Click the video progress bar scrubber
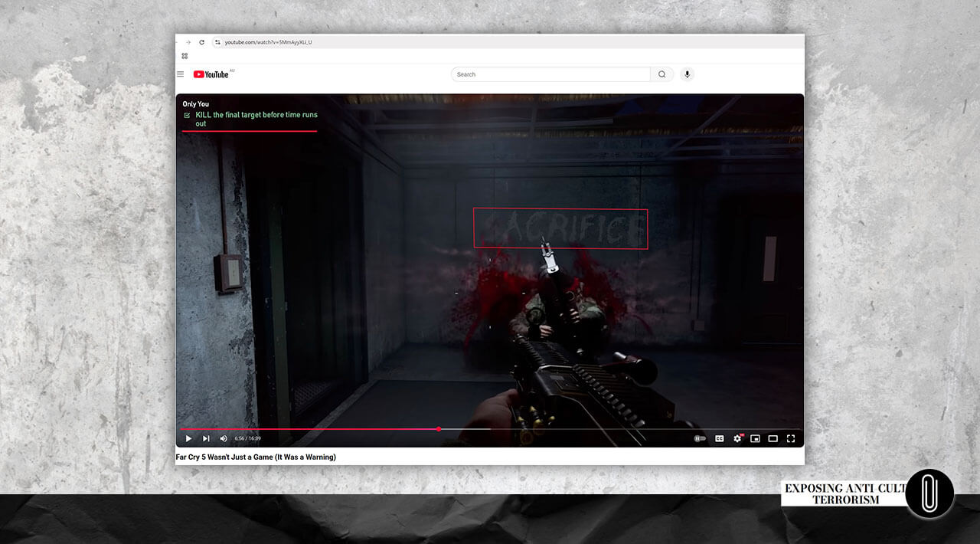Screen dimensions: 980x544 tap(439, 429)
